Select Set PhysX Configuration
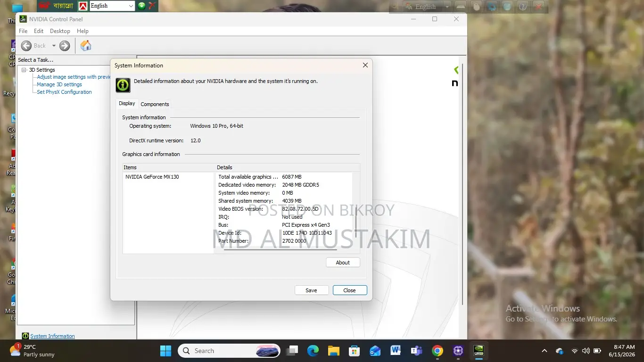The height and width of the screenshot is (362, 644). click(x=64, y=92)
